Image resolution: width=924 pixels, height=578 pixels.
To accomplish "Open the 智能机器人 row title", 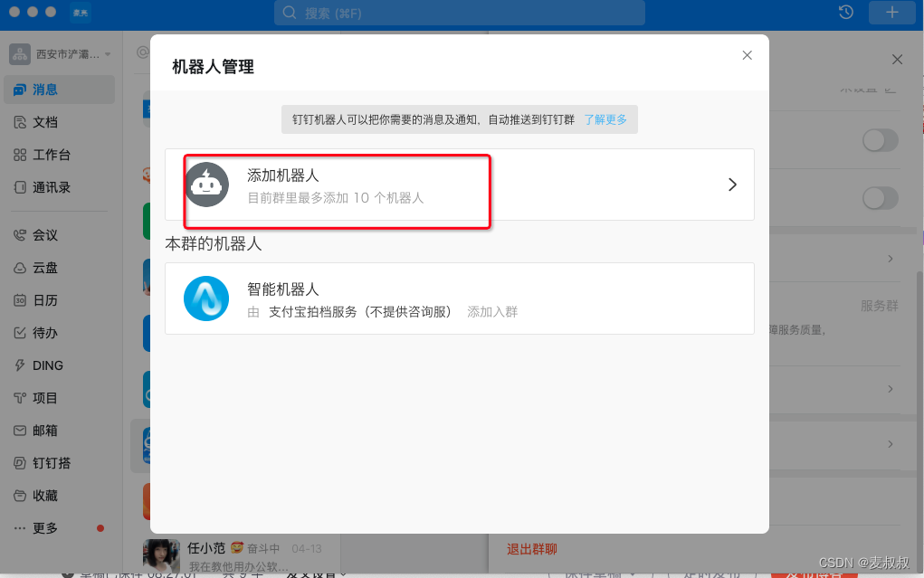I will [x=283, y=289].
